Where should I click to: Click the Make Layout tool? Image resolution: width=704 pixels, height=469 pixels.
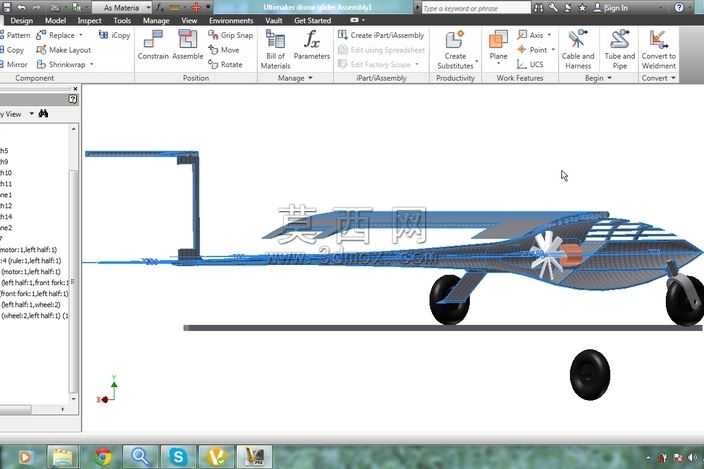point(64,50)
